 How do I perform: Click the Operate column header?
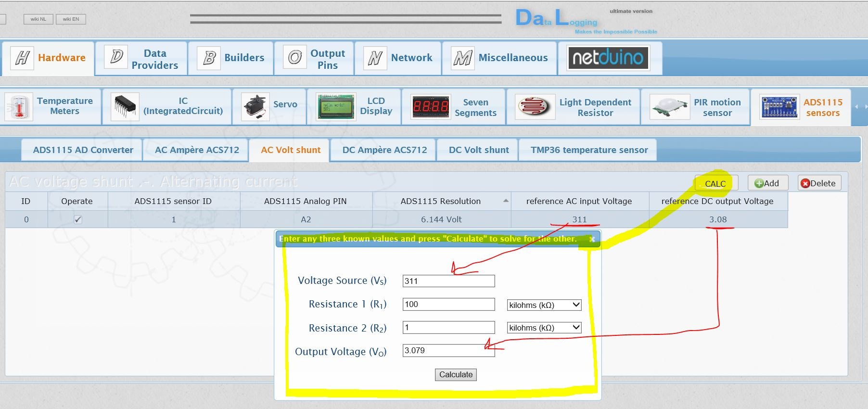coord(77,201)
